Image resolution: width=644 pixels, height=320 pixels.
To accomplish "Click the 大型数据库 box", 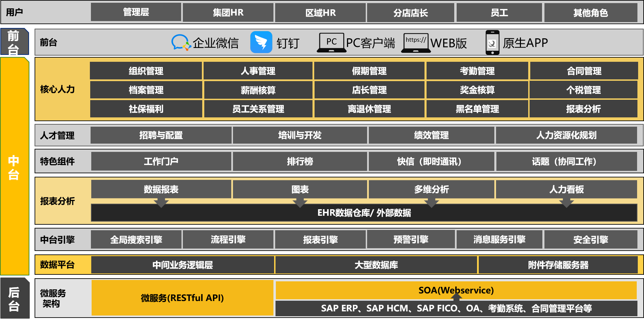I will point(376,265).
